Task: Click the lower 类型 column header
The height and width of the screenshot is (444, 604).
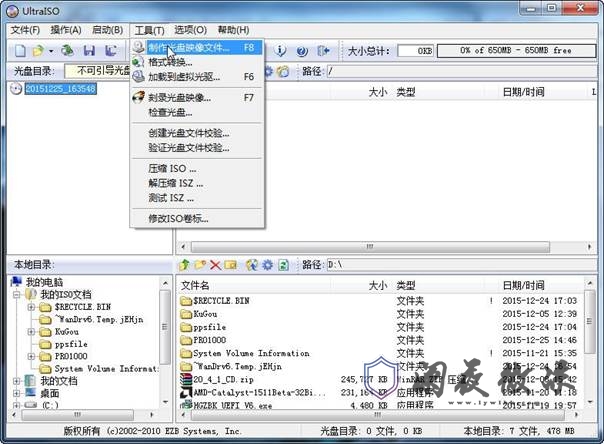Action: 406,285
